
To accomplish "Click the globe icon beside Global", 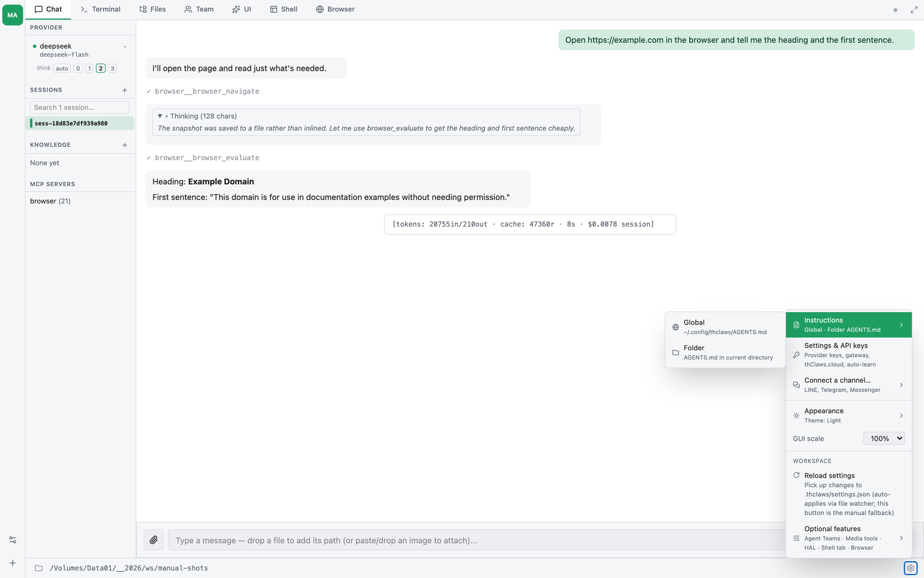I will (676, 327).
